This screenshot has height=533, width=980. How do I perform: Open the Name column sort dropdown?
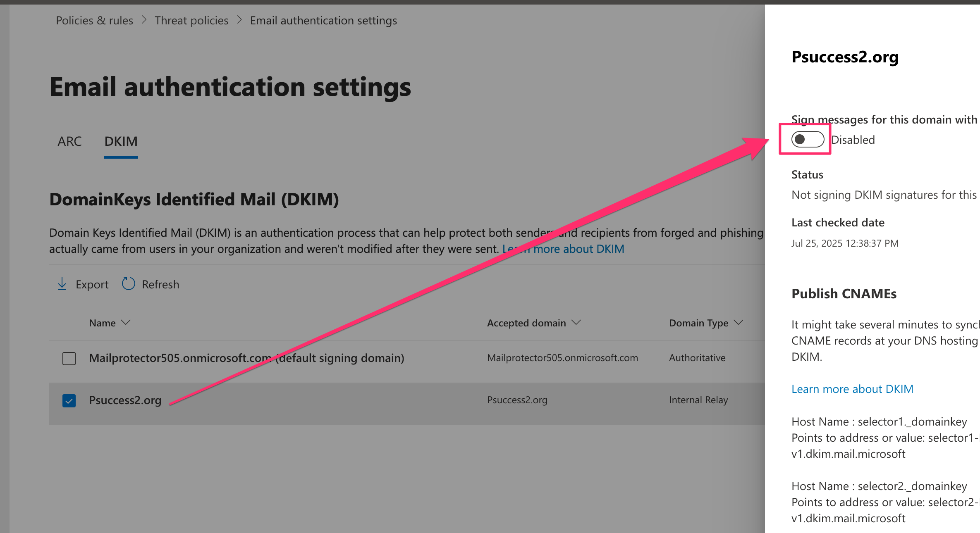[126, 322]
